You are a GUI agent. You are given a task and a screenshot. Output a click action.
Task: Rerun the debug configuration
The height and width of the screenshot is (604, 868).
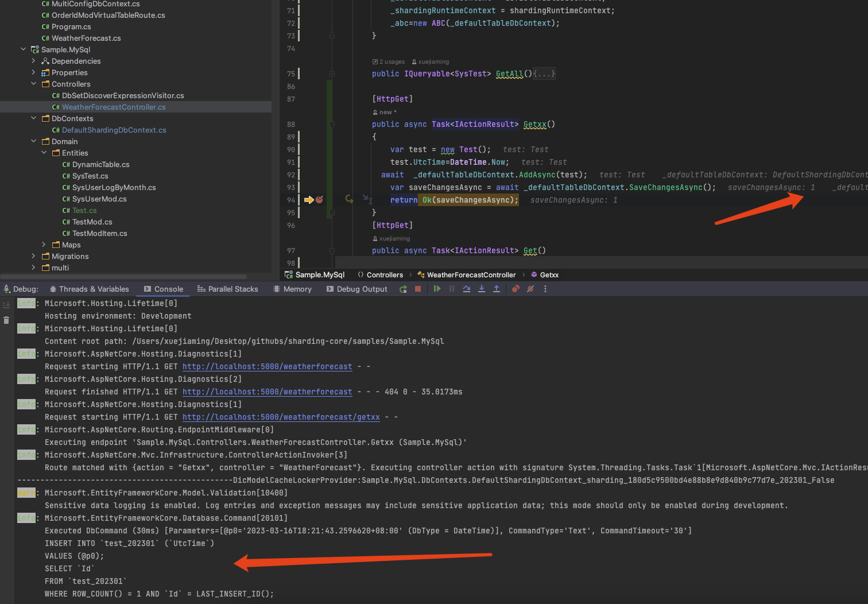tap(403, 289)
